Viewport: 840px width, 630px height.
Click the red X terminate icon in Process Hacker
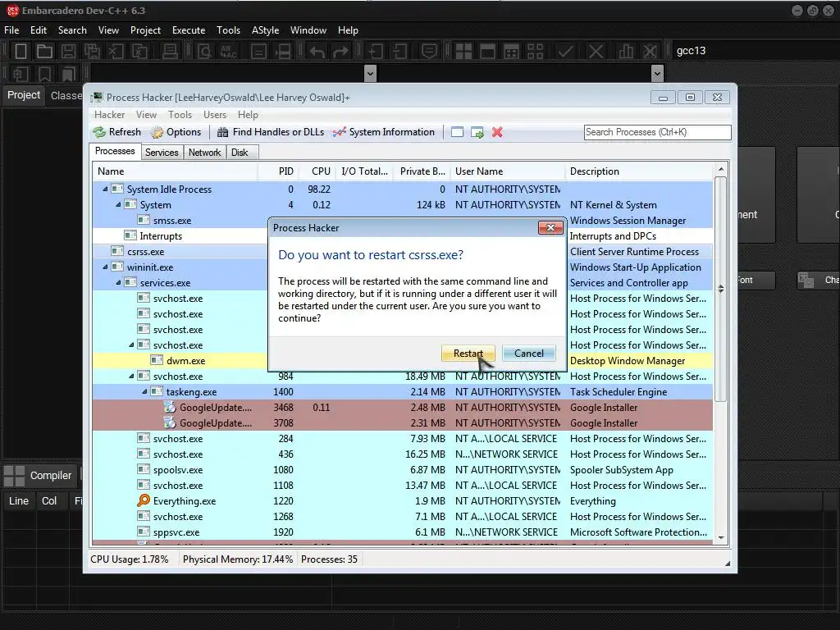click(x=497, y=132)
